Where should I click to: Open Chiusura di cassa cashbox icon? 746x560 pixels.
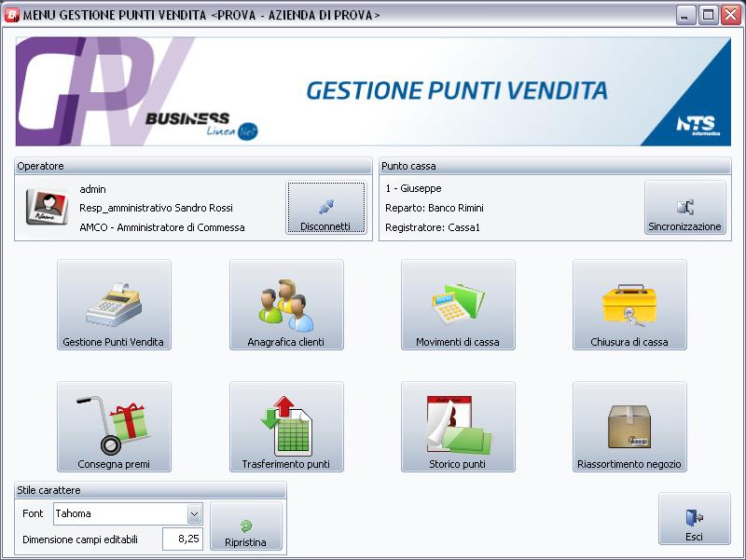[629, 305]
